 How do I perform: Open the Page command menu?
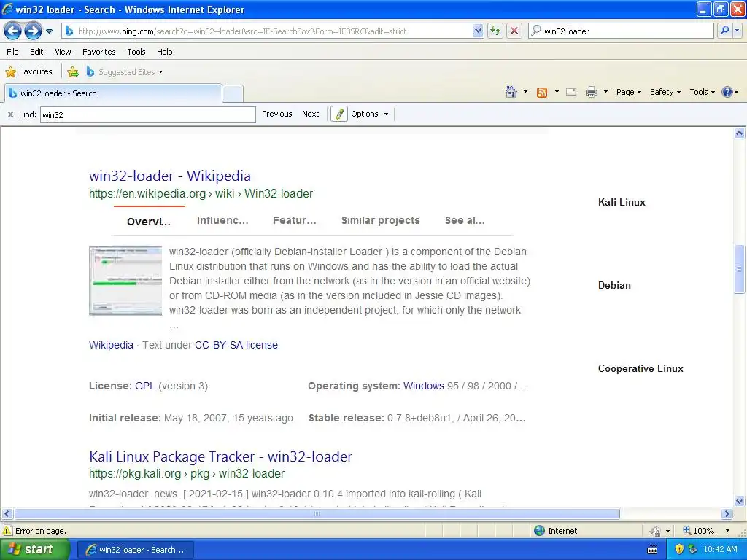click(x=628, y=92)
